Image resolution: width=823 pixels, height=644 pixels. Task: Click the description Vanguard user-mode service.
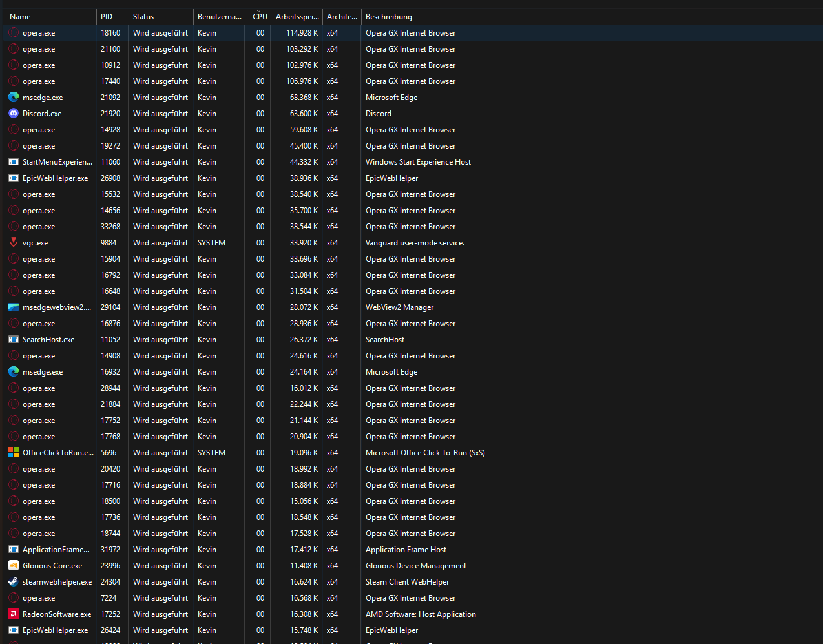[415, 243]
